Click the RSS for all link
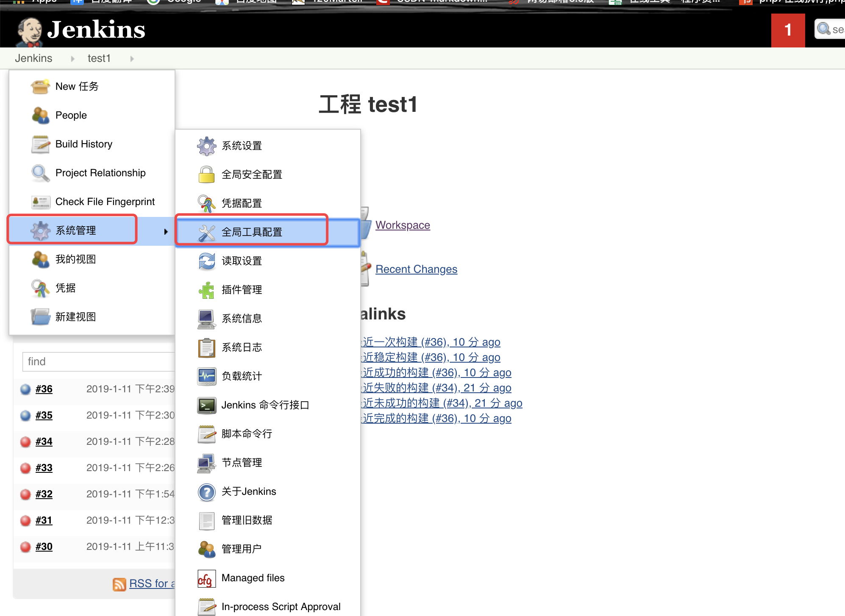The width and height of the screenshot is (845, 616). pyautogui.click(x=152, y=583)
